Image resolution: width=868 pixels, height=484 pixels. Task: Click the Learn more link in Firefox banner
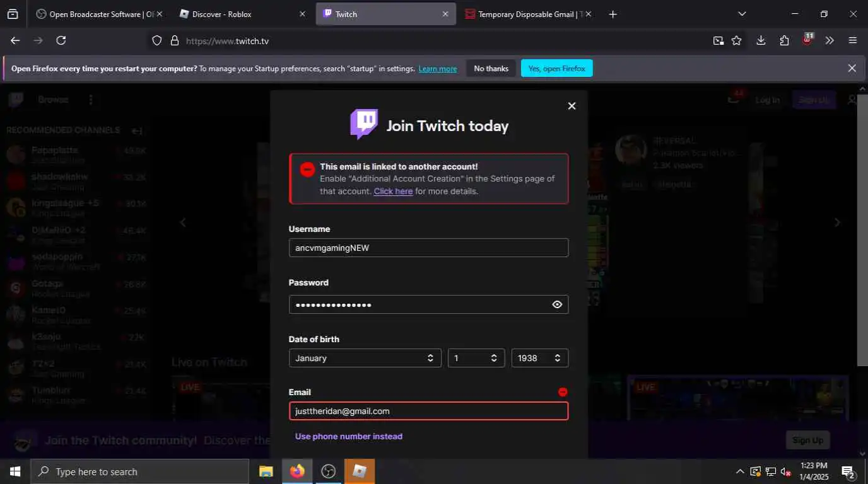point(438,69)
